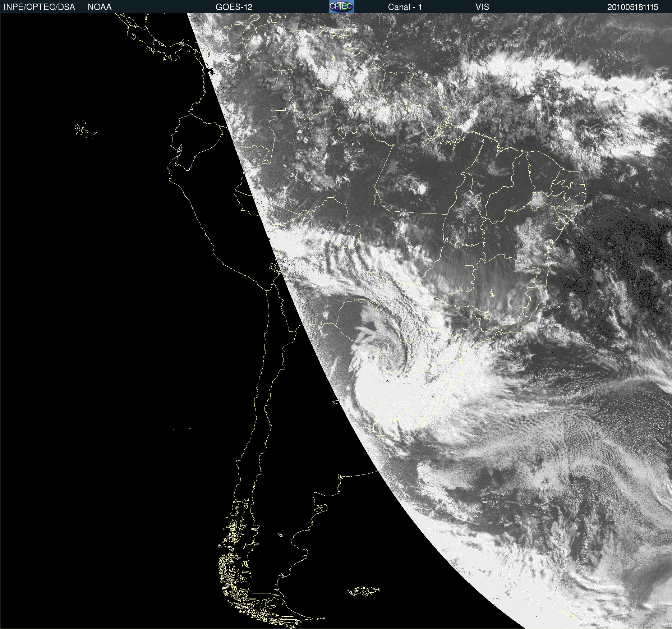
Task: Click the CPTEC logo in the header
Action: click(x=341, y=6)
